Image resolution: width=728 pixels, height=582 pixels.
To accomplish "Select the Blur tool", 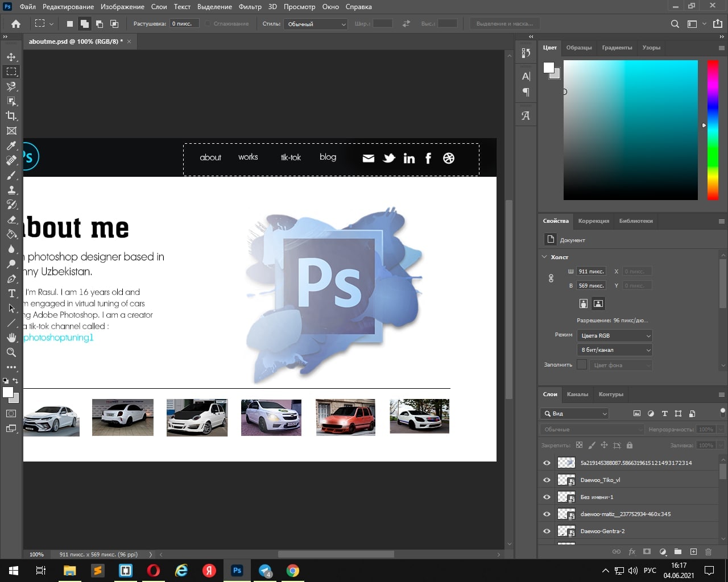I will [11, 249].
